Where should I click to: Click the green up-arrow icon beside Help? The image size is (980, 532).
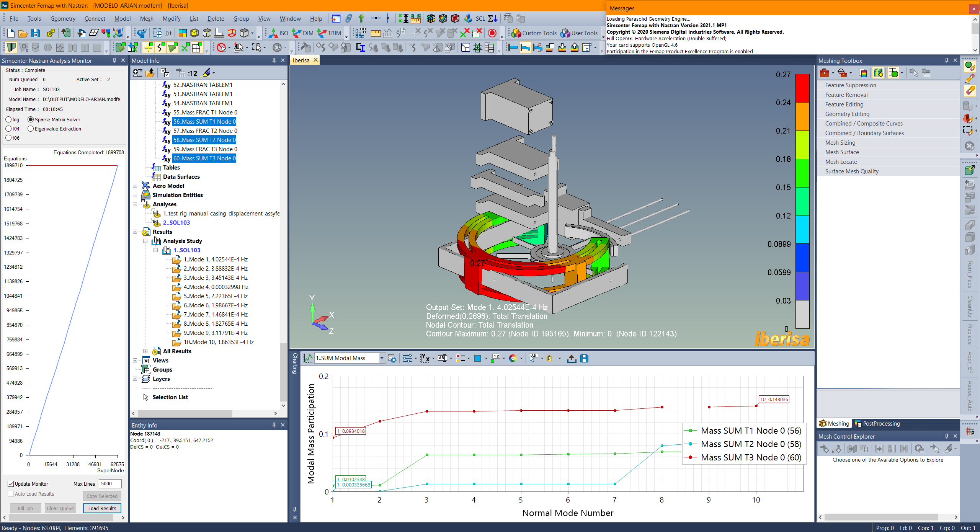(x=361, y=18)
